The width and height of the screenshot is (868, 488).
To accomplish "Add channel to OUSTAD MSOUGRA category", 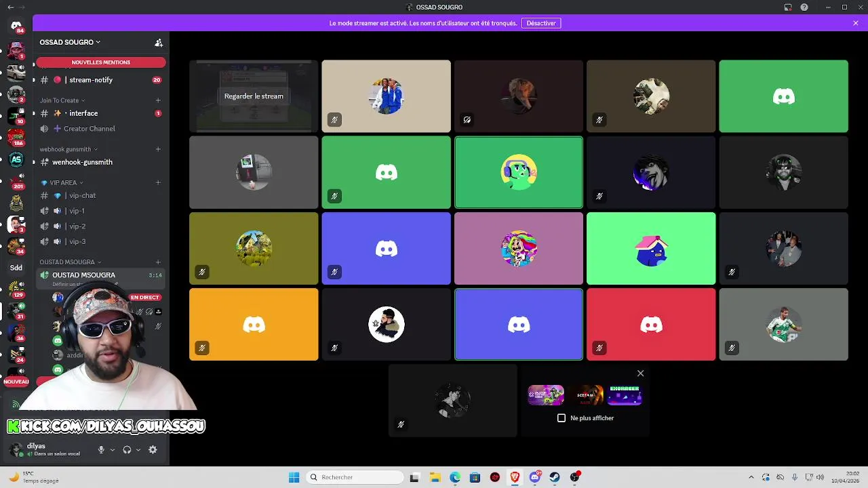I will (x=158, y=262).
